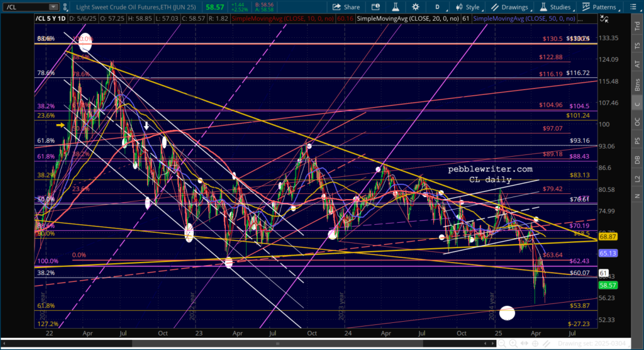The image size is (644, 350).
Task: Open the Trd sidebar tab
Action: [637, 26]
